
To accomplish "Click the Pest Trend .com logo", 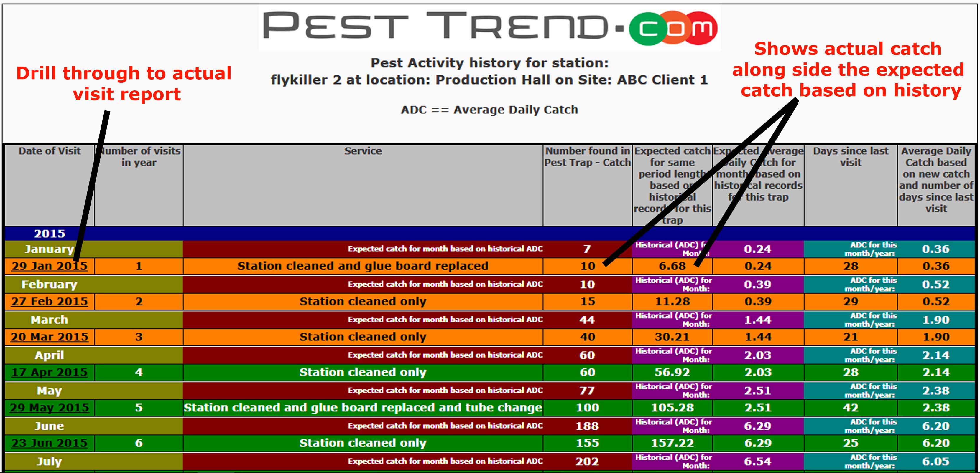I will [x=490, y=28].
